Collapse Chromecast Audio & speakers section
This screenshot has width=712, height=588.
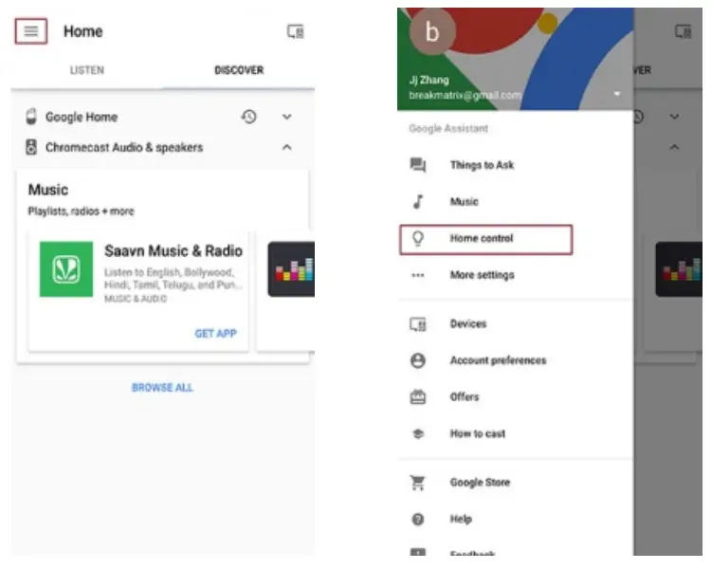286,147
